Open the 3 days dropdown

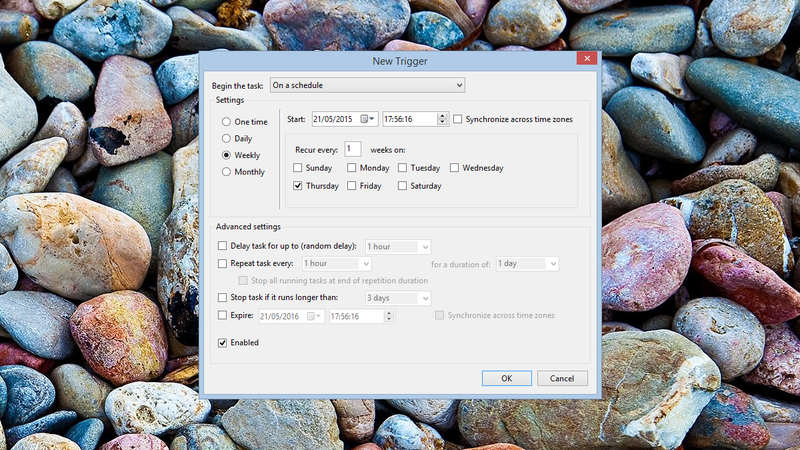(398, 298)
